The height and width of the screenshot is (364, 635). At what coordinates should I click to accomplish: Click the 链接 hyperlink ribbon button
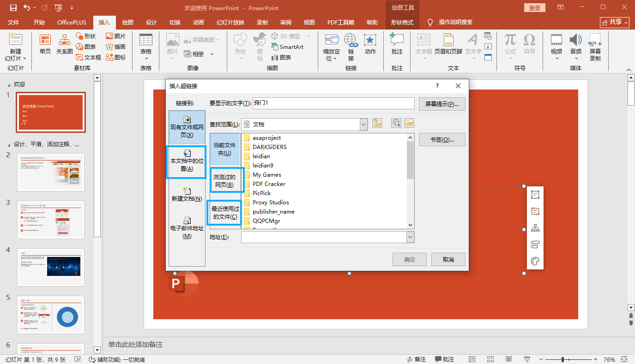pos(351,47)
